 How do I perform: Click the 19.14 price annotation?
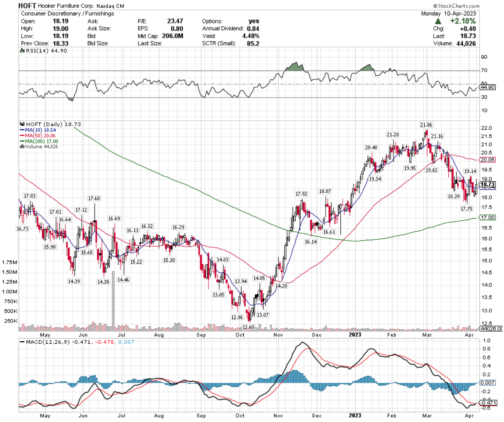point(470,171)
